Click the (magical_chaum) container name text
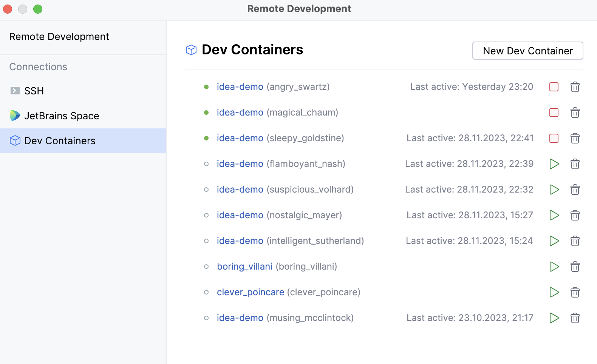 pos(302,113)
